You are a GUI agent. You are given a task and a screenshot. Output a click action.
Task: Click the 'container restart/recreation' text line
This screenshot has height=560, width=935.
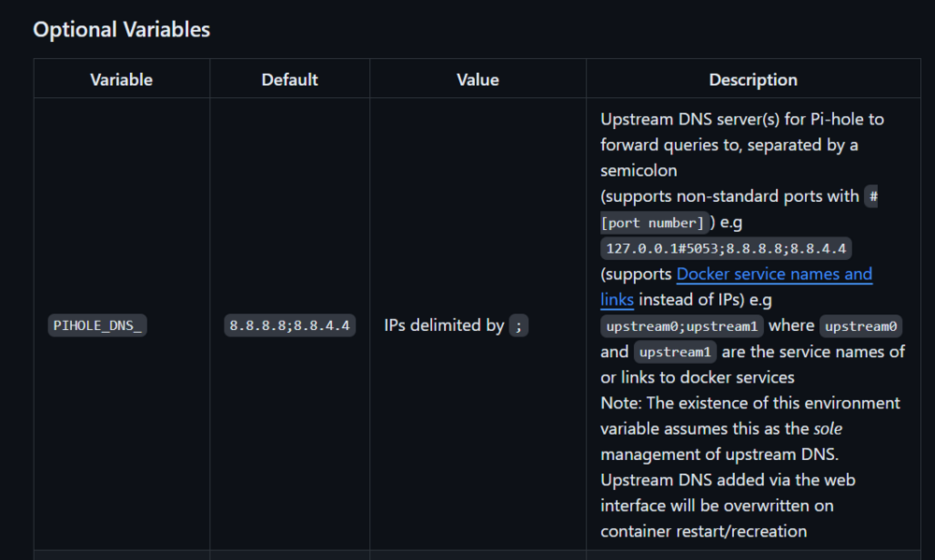pos(704,531)
